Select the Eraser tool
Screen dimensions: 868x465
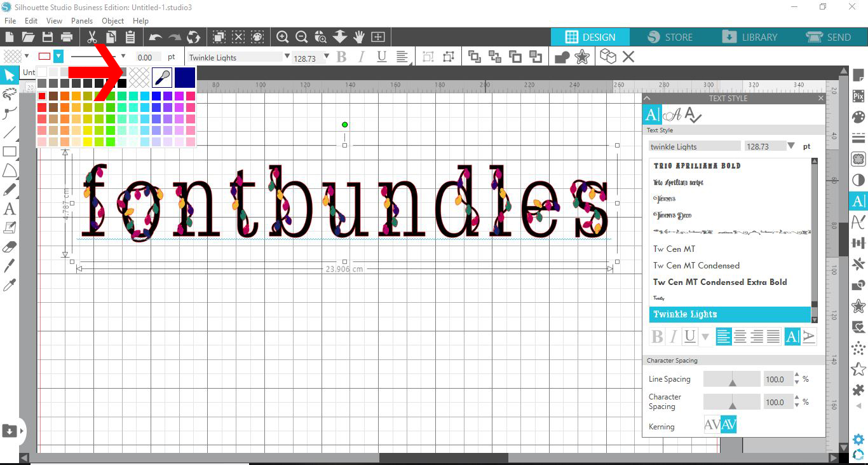9,246
